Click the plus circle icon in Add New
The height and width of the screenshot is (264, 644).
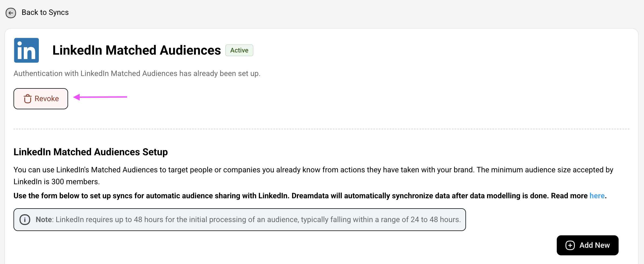570,245
